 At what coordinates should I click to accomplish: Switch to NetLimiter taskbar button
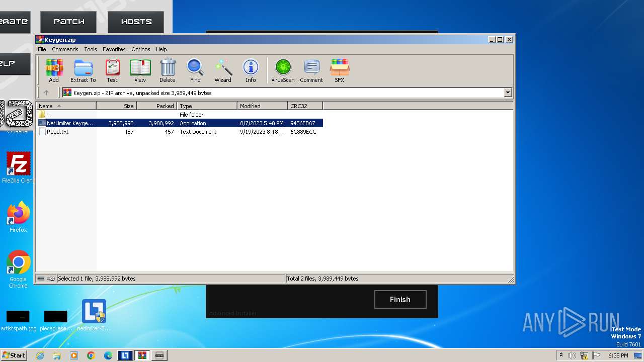125,355
